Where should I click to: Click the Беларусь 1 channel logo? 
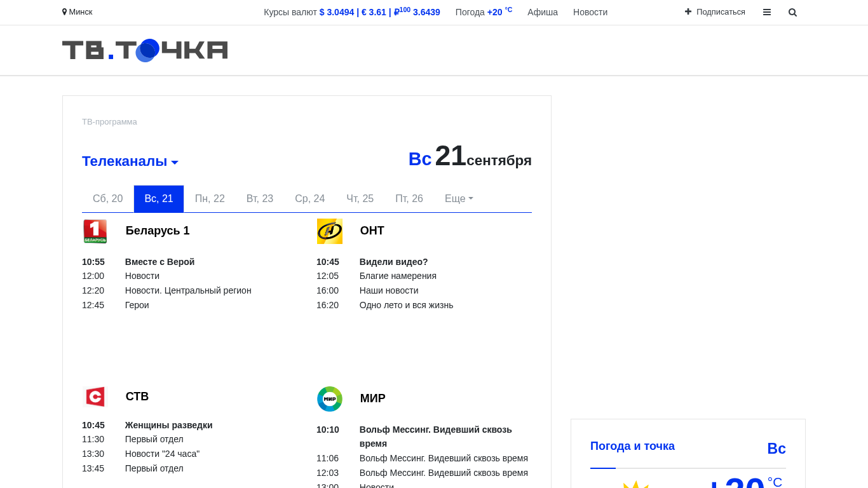click(x=95, y=231)
